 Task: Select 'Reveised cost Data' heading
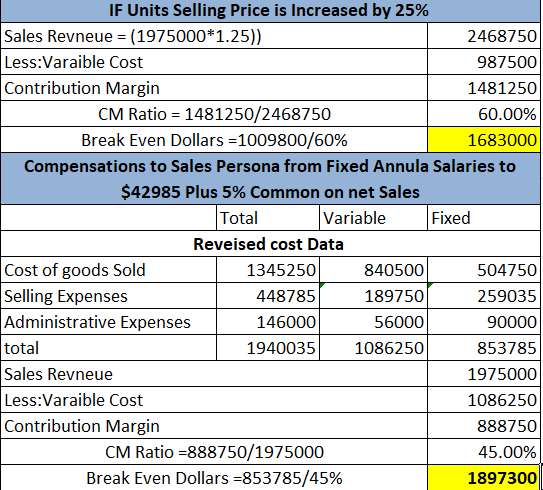pyautogui.click(x=270, y=244)
